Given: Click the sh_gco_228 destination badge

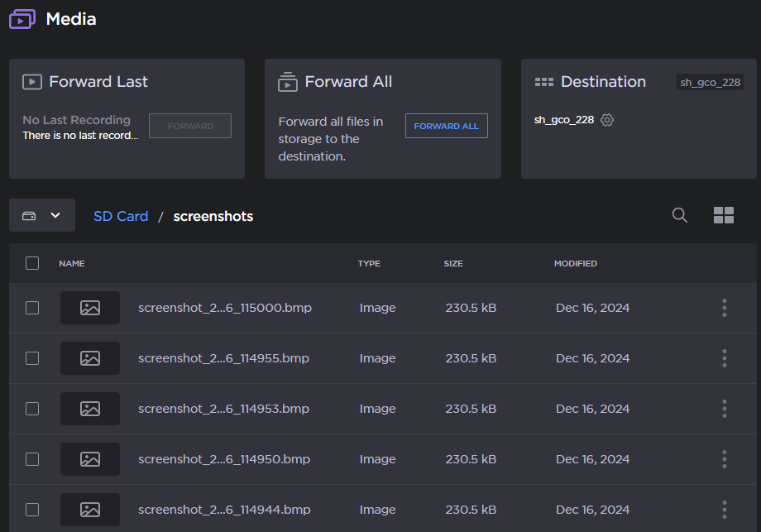Looking at the screenshot, I should pyautogui.click(x=710, y=82).
